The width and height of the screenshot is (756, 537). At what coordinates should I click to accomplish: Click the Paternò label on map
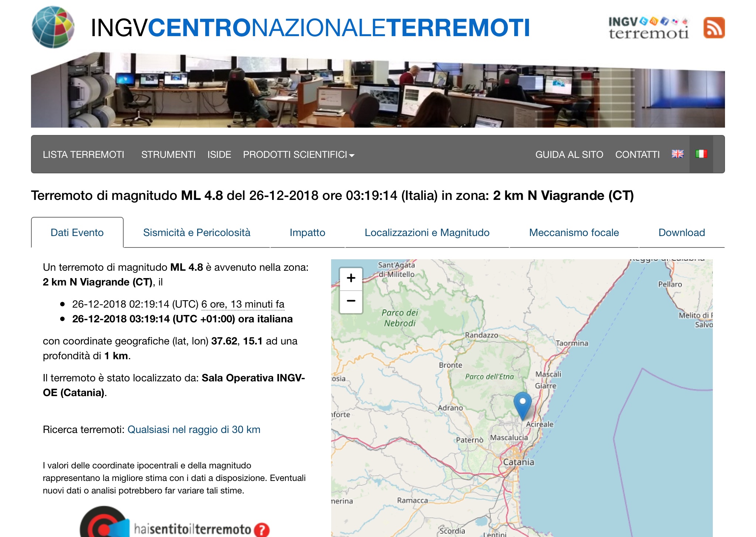pyautogui.click(x=470, y=440)
